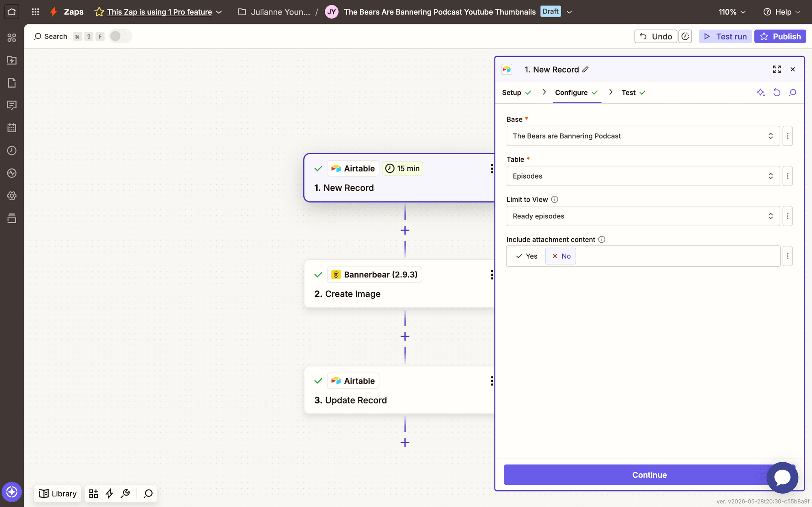This screenshot has width=812, height=507.
Task: Open the 110% zoom dropdown
Action: coord(732,12)
